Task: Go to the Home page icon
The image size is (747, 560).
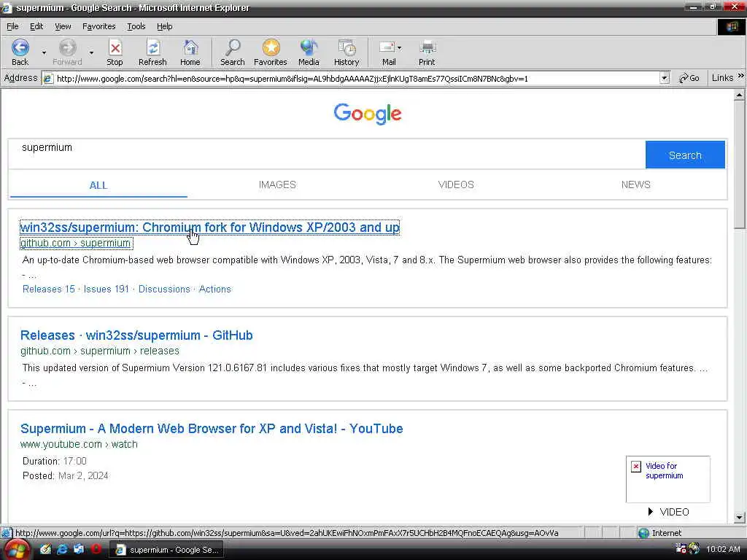Action: point(190,48)
